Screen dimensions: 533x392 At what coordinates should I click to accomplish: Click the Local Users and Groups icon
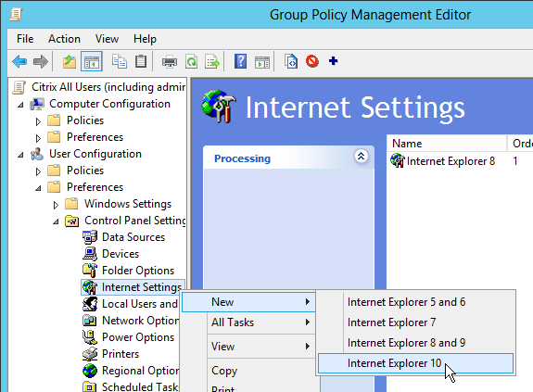click(x=90, y=304)
